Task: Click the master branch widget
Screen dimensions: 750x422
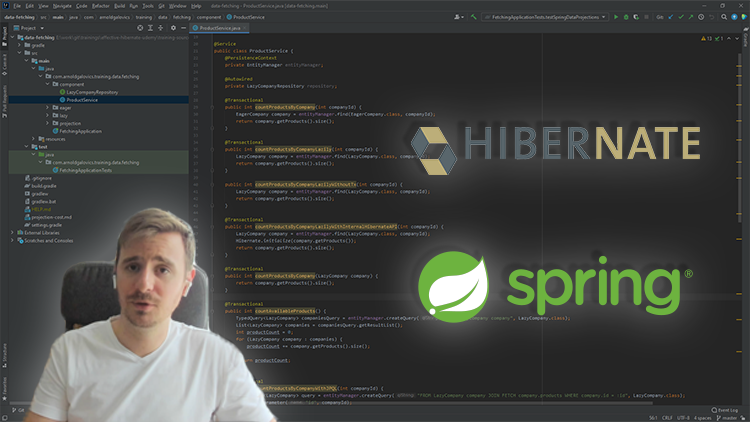Action: pyautogui.click(x=728, y=418)
